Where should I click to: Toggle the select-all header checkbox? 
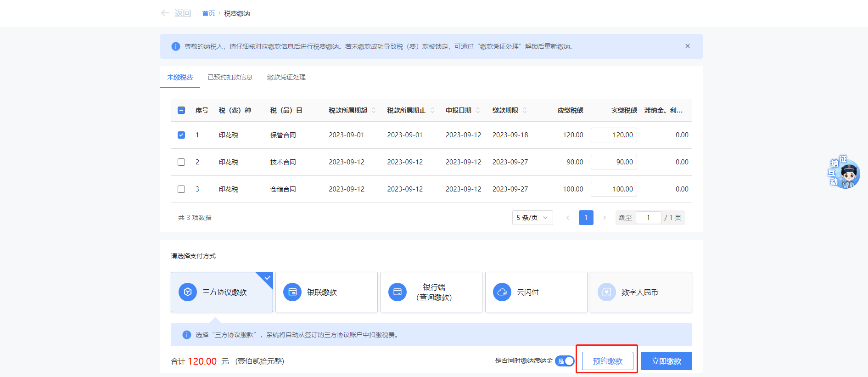pyautogui.click(x=181, y=110)
